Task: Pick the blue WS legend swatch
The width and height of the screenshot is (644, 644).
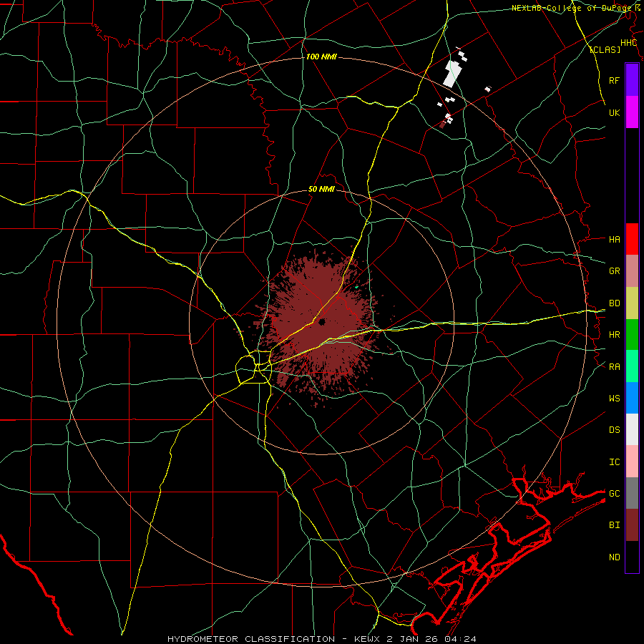Action: coord(632,398)
